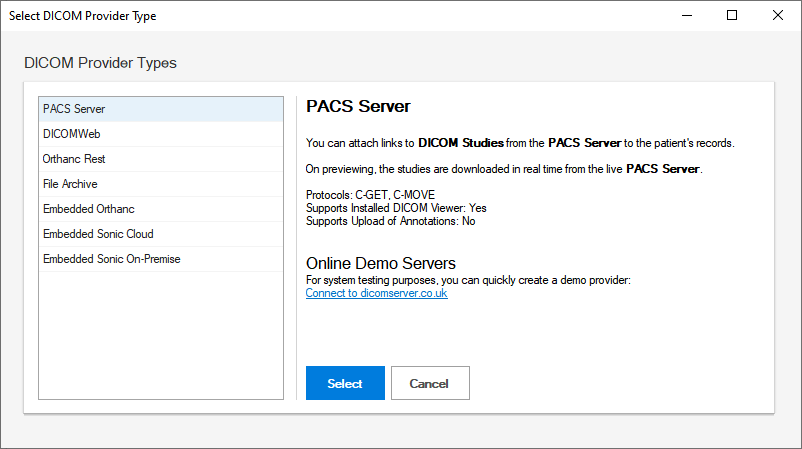Click the blue Select button
802x449 pixels.
(345, 383)
